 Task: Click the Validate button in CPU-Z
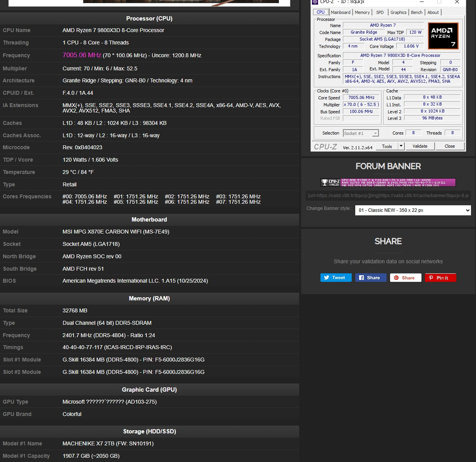click(x=420, y=147)
